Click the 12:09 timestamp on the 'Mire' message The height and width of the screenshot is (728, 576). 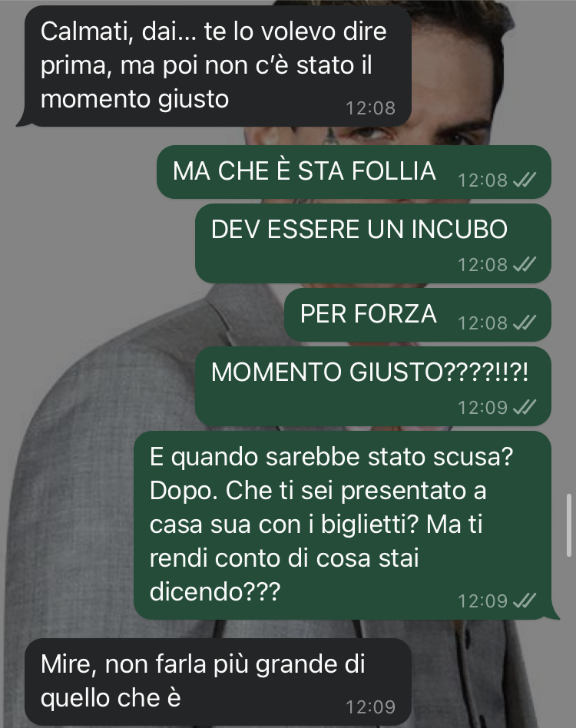(x=370, y=707)
